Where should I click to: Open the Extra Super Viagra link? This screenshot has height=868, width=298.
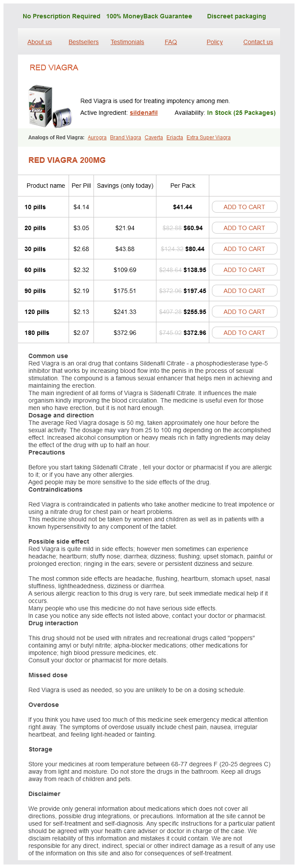coord(208,138)
